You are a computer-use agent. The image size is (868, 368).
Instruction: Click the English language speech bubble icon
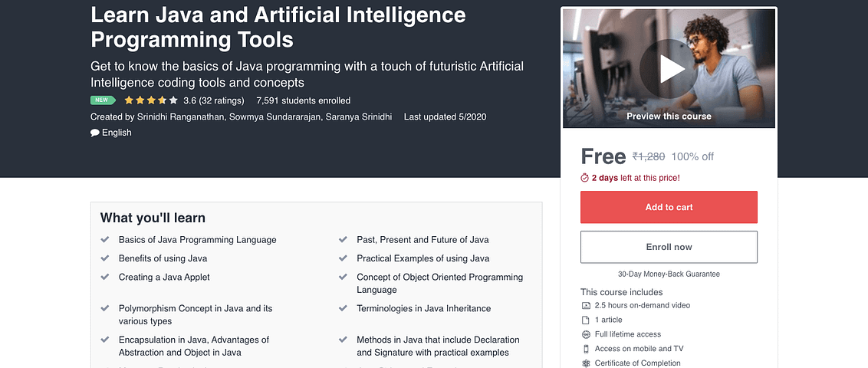coord(95,133)
